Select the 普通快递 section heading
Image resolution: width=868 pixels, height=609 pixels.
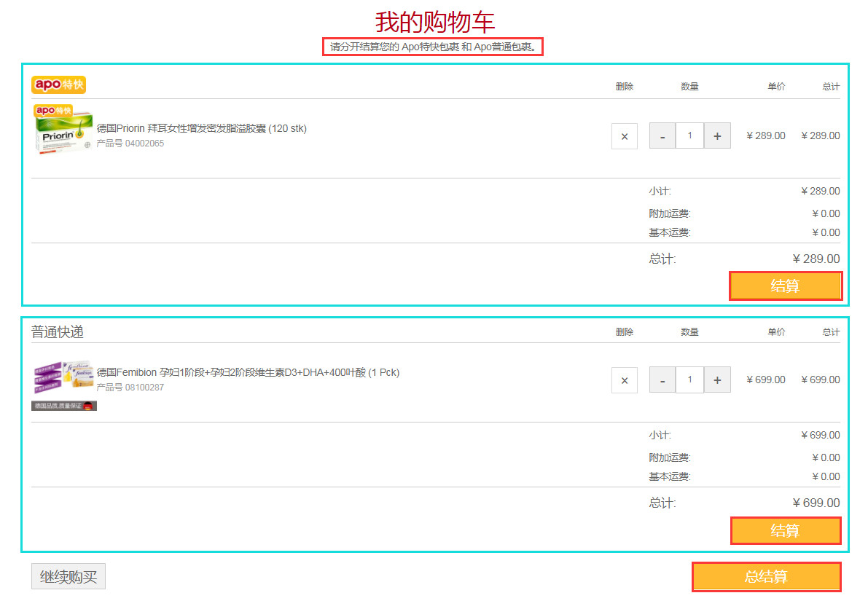(58, 332)
